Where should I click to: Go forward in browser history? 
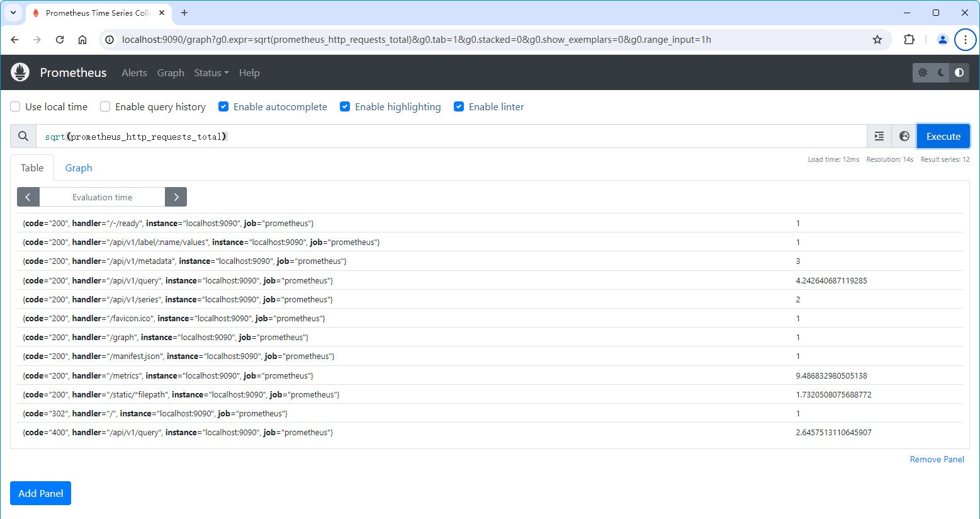37,40
